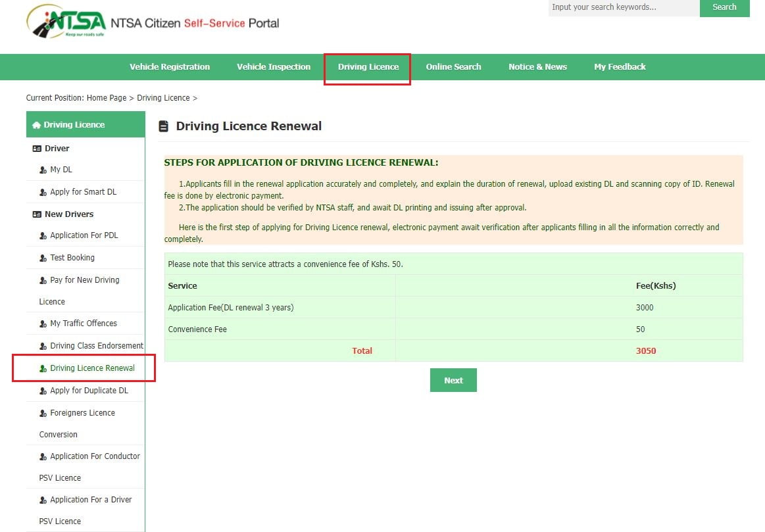The width and height of the screenshot is (765, 532).
Task: Click the card icon next to Driver
Action: [x=37, y=149]
